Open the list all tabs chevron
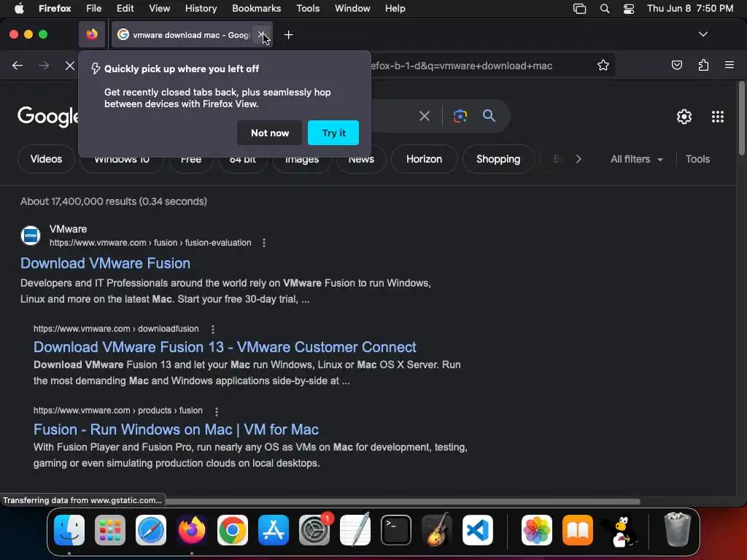The image size is (747, 560). pos(703,34)
